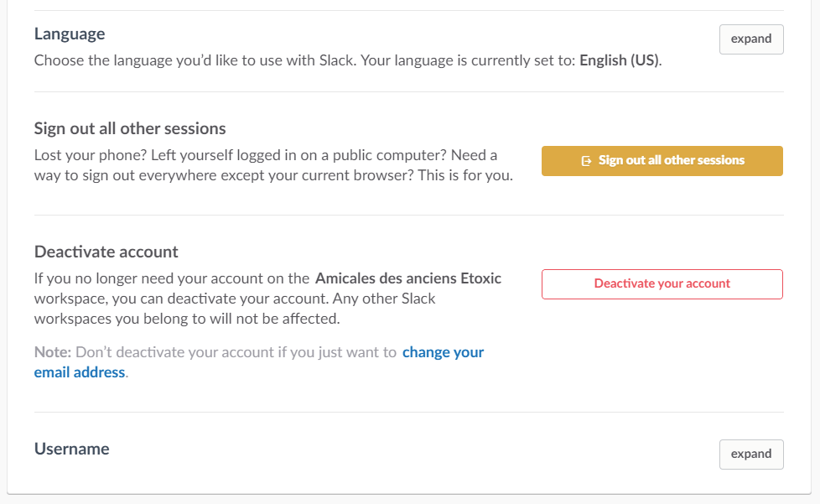Expand the Language settings section
Image resolution: width=820 pixels, height=504 pixels.
pos(750,39)
